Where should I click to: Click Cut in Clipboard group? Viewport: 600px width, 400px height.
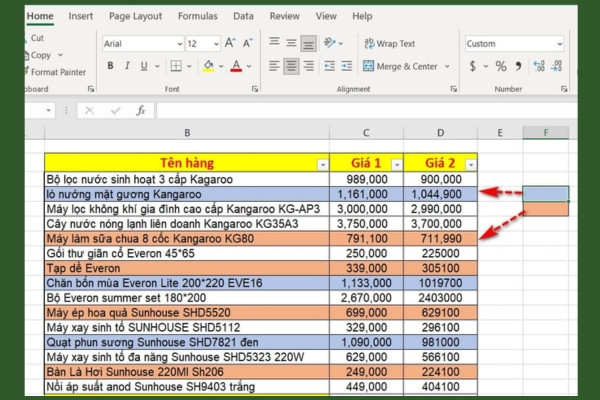pyautogui.click(x=35, y=38)
